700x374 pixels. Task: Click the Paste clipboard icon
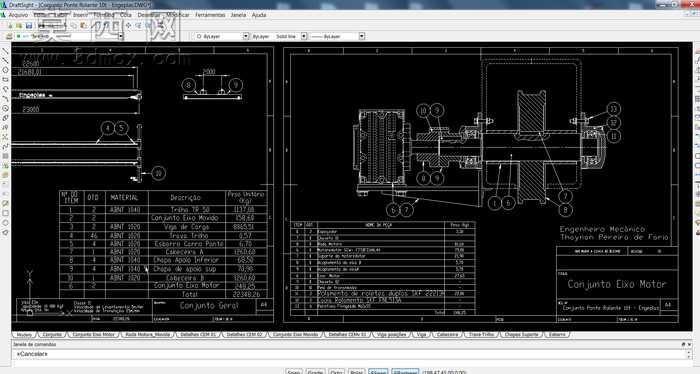tap(83, 25)
